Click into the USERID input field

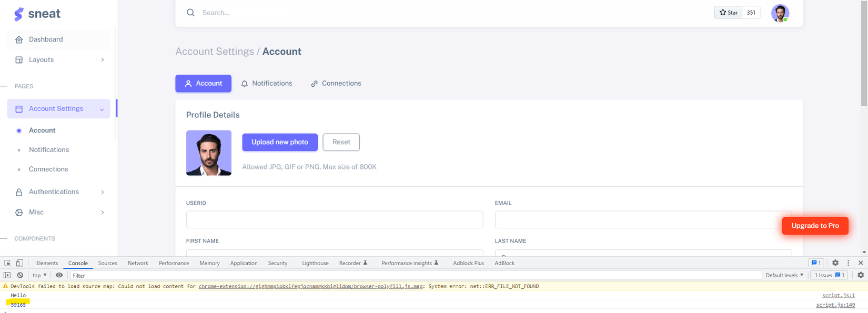point(334,219)
